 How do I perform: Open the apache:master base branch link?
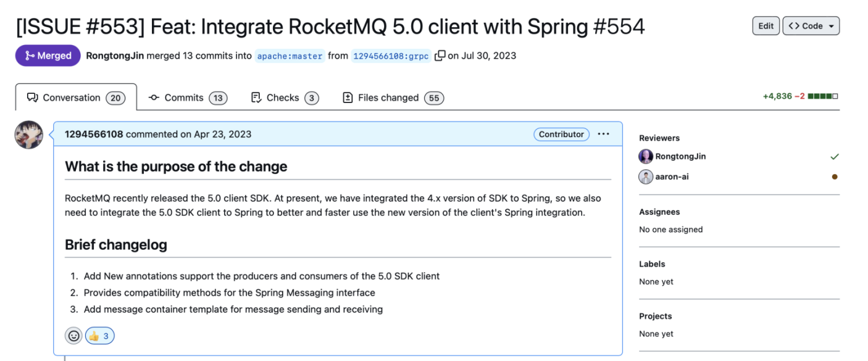click(290, 56)
